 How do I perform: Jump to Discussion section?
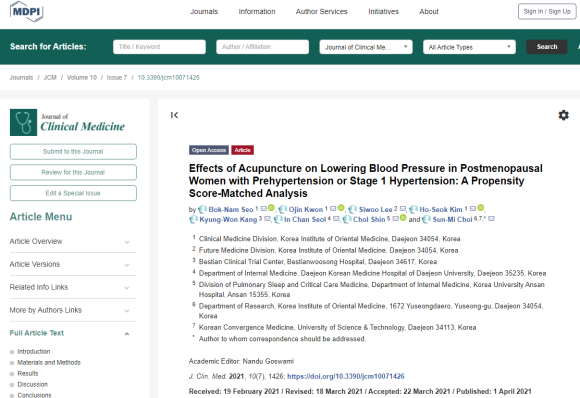(33, 385)
